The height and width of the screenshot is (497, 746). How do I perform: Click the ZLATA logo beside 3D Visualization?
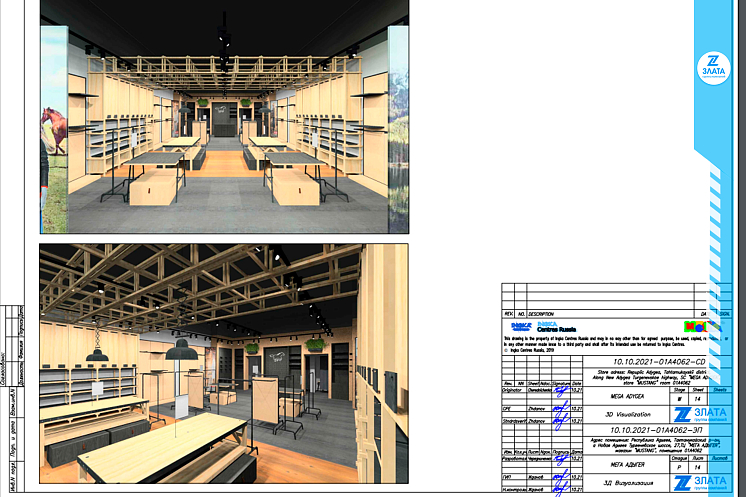coord(699,415)
